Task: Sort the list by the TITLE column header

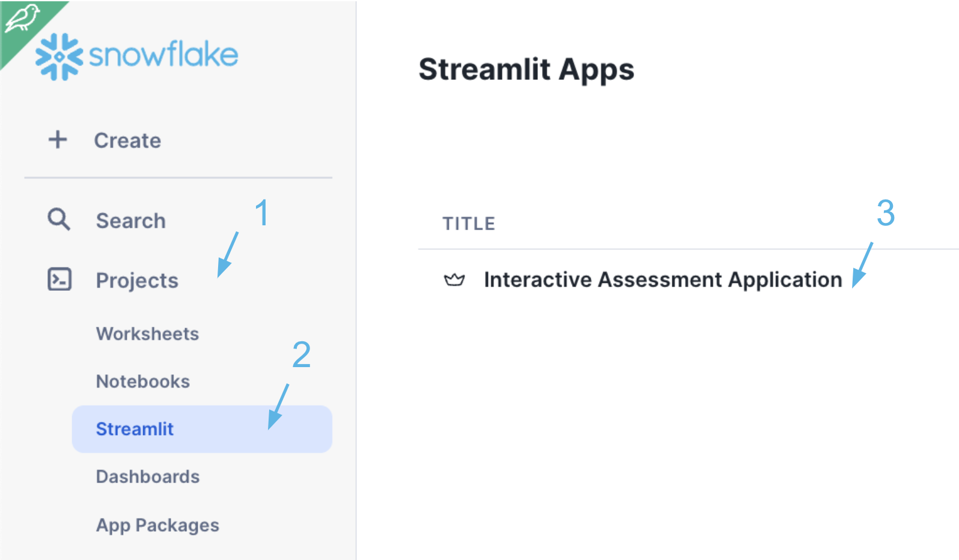Action: 469,224
